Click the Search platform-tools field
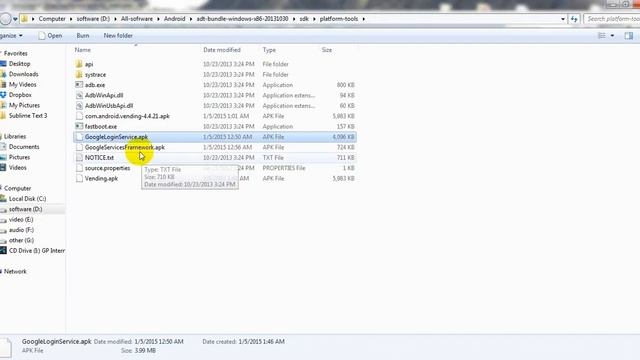Viewport: 640px width, 360px height. coord(612,19)
